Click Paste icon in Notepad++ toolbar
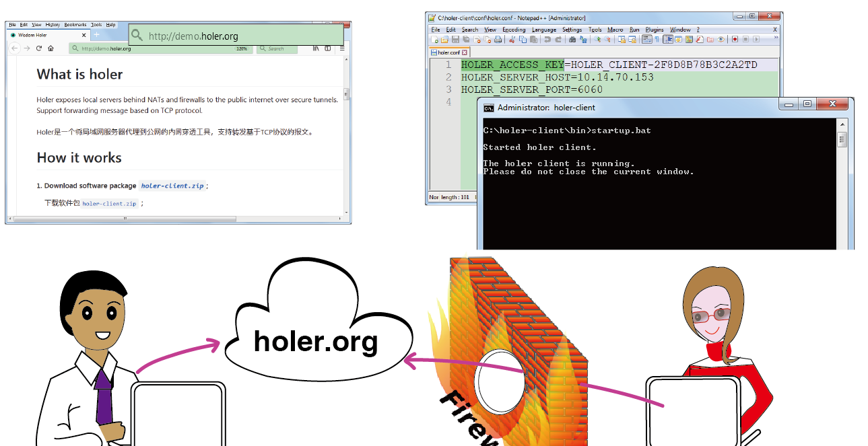The image size is (868, 446). click(533, 39)
